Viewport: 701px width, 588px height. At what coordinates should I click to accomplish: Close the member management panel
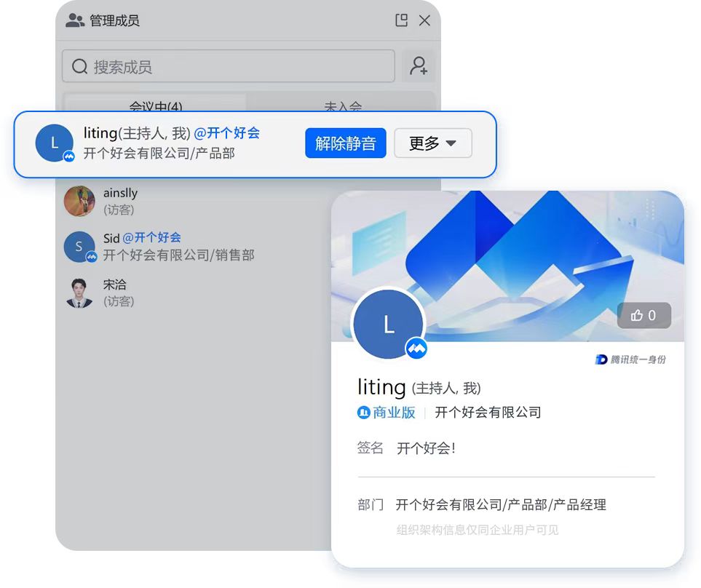click(424, 20)
